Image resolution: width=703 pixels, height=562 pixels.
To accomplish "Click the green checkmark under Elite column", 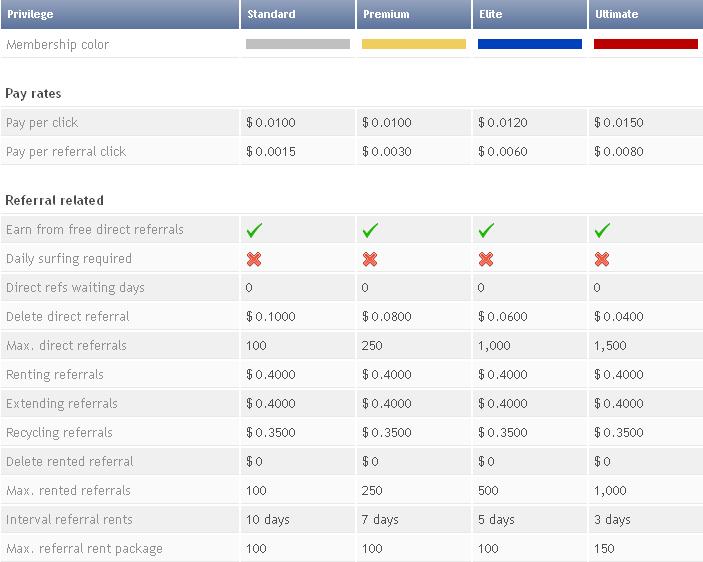I will point(486,230).
